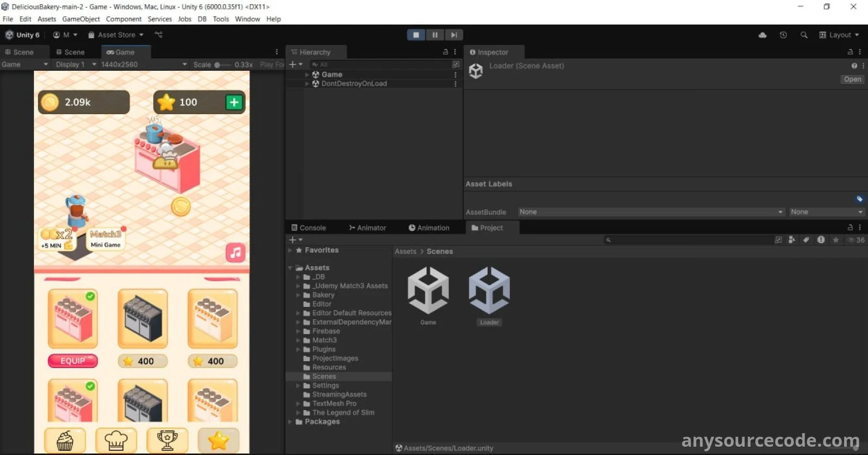This screenshot has height=455, width=868.
Task: Click the green plus star button
Action: tap(234, 102)
